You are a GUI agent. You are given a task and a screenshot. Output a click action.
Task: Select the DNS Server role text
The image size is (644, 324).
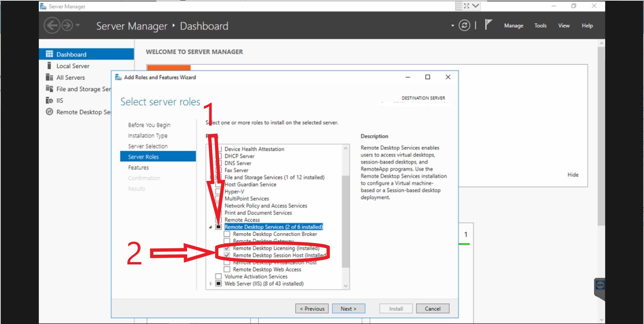click(238, 163)
